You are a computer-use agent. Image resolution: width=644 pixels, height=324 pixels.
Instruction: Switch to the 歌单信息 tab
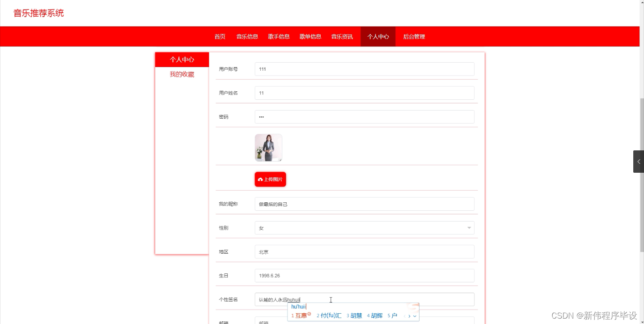click(x=310, y=36)
